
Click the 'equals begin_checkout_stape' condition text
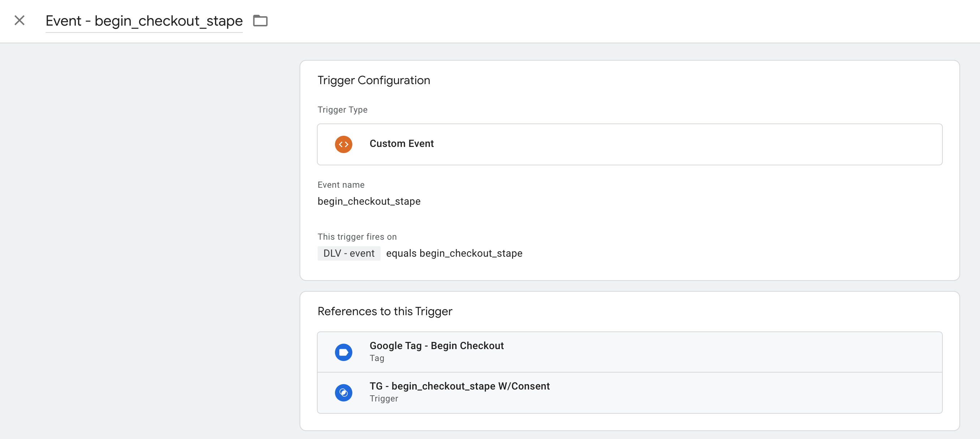point(454,253)
